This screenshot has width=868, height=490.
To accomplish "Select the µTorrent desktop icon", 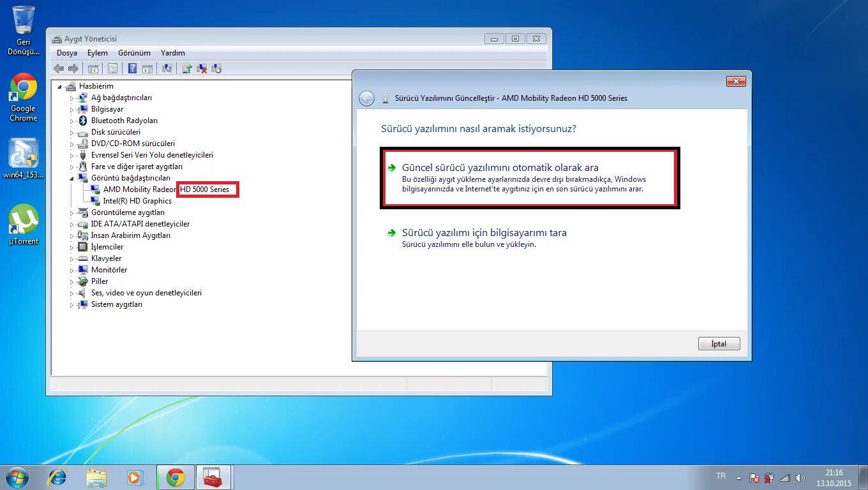I will [24, 225].
